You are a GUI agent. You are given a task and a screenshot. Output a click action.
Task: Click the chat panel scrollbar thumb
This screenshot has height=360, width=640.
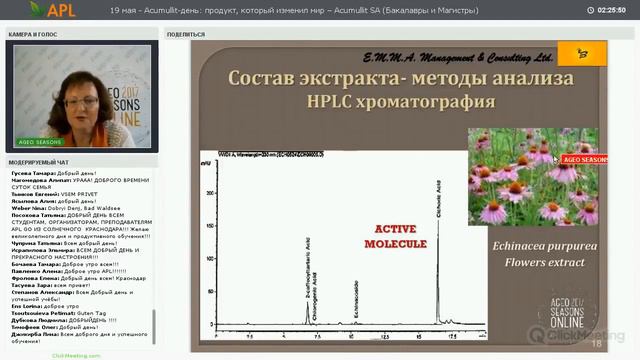click(154, 327)
